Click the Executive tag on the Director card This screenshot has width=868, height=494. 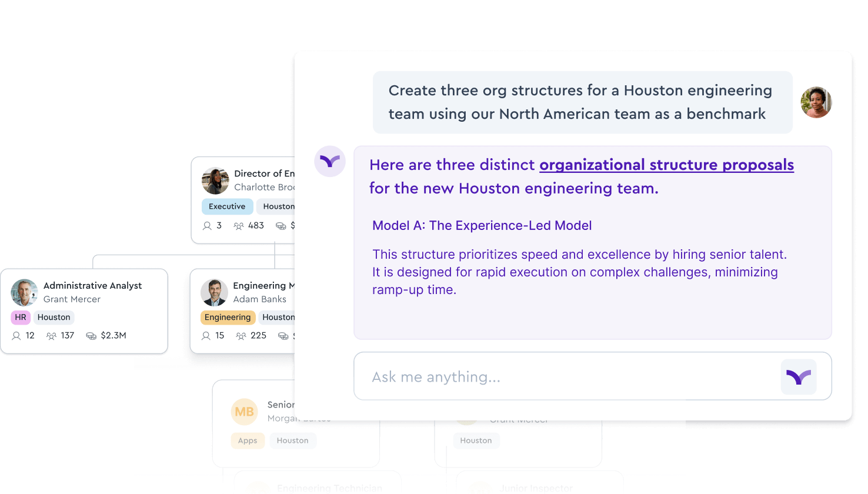pyautogui.click(x=227, y=206)
